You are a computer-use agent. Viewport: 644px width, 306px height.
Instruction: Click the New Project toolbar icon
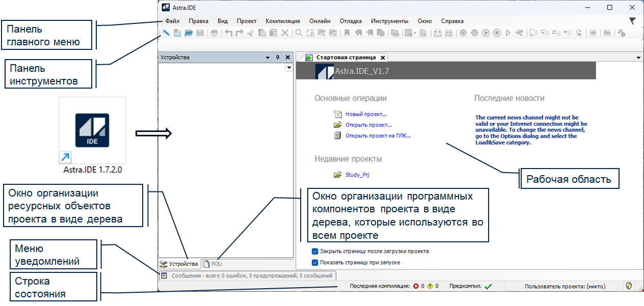pos(177,33)
